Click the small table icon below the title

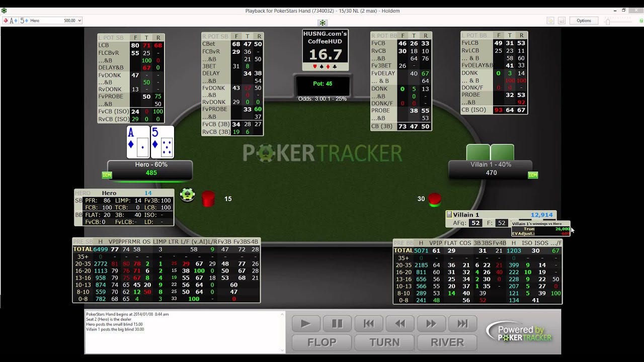click(323, 23)
